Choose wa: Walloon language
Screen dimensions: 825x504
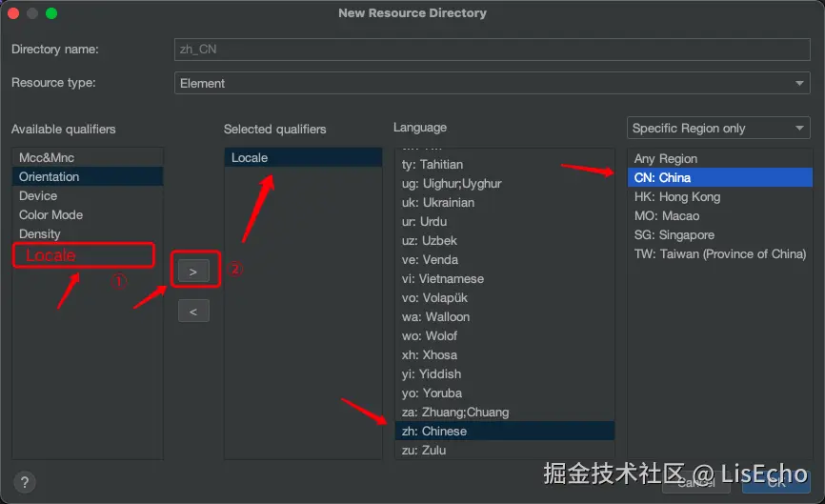tap(505, 316)
